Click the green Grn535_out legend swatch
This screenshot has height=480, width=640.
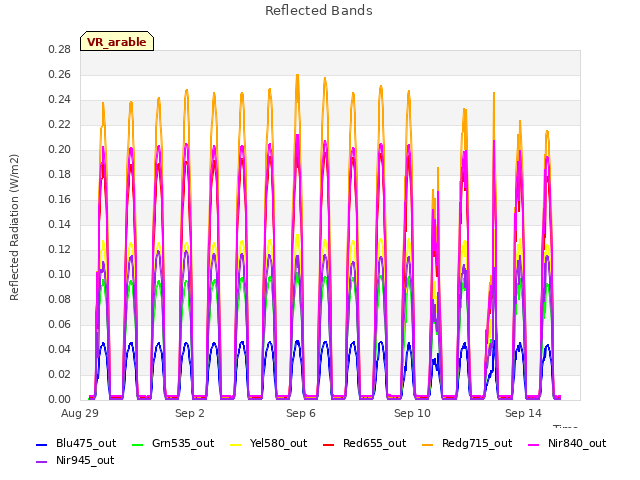(138, 444)
